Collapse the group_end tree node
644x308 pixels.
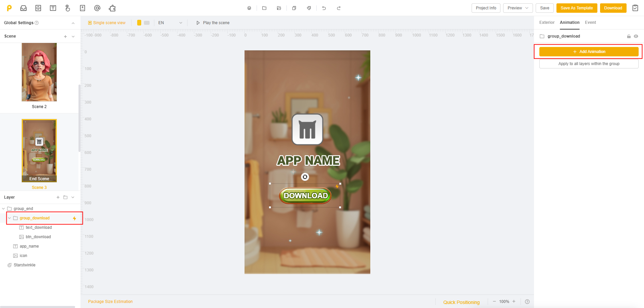3,209
